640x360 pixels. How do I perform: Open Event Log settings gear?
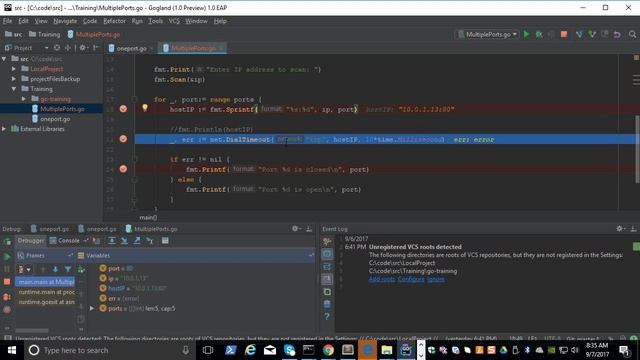pyautogui.click(x=620, y=229)
